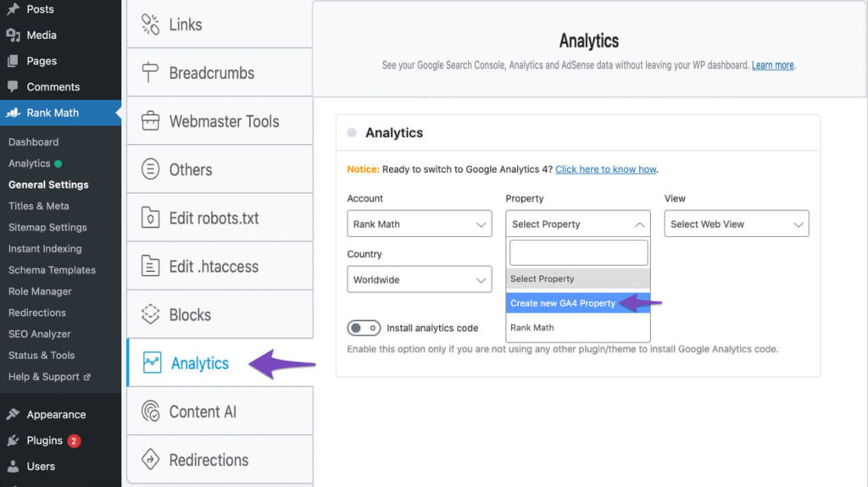868x487 pixels.
Task: Open the Redirections settings tab
Action: click(220, 459)
